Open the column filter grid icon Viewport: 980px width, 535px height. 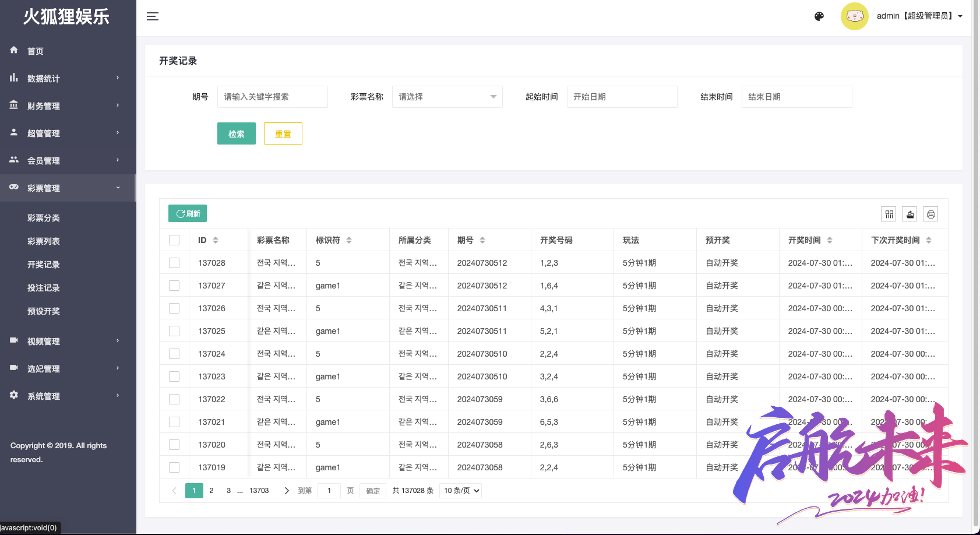pos(889,214)
